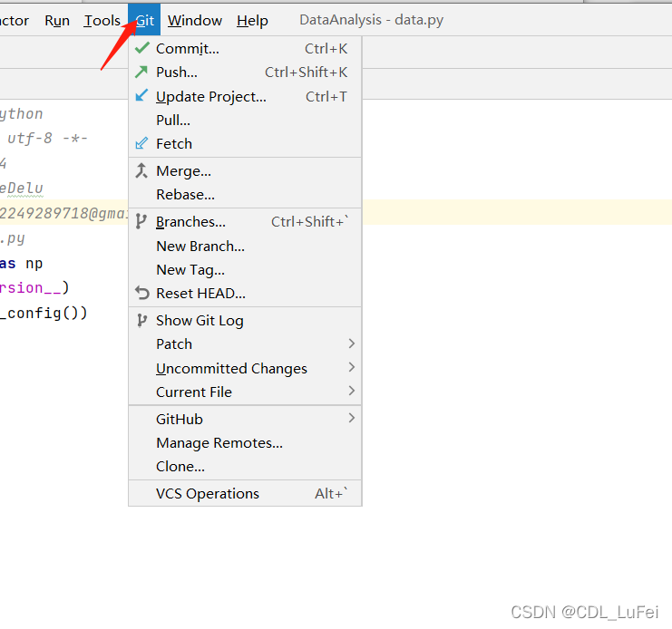Select New Branch... entry
Viewport: 672px width, 629px height.
pyautogui.click(x=245, y=247)
